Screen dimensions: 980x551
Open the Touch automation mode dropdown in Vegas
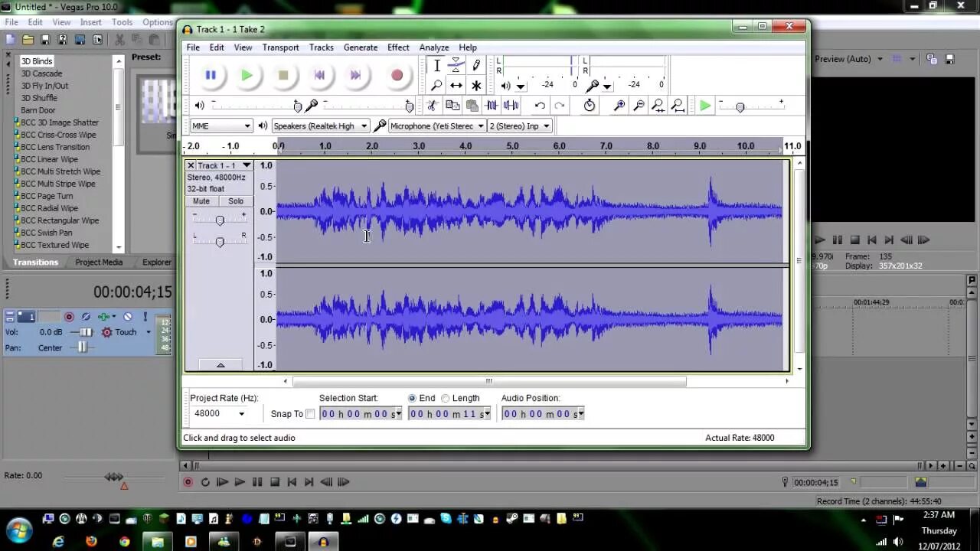[x=149, y=332]
